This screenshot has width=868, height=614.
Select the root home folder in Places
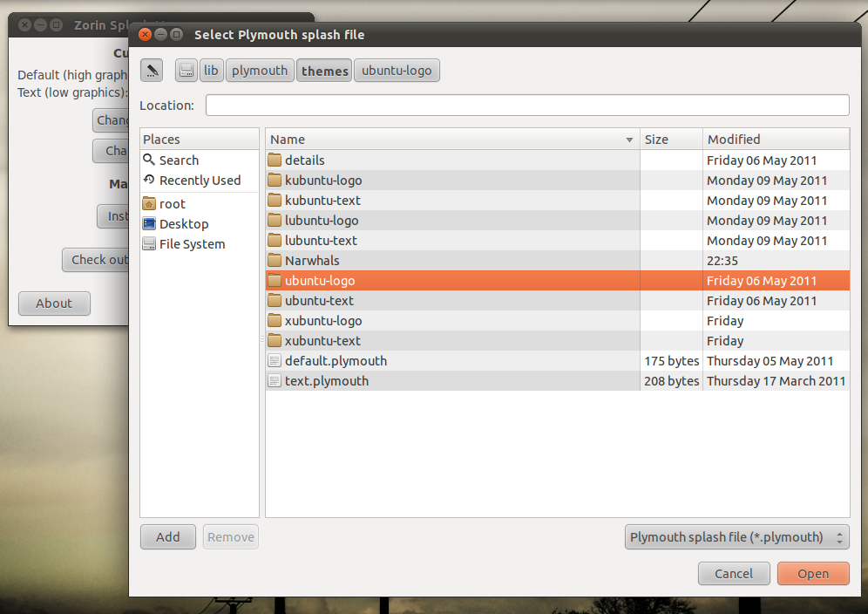[173, 203]
